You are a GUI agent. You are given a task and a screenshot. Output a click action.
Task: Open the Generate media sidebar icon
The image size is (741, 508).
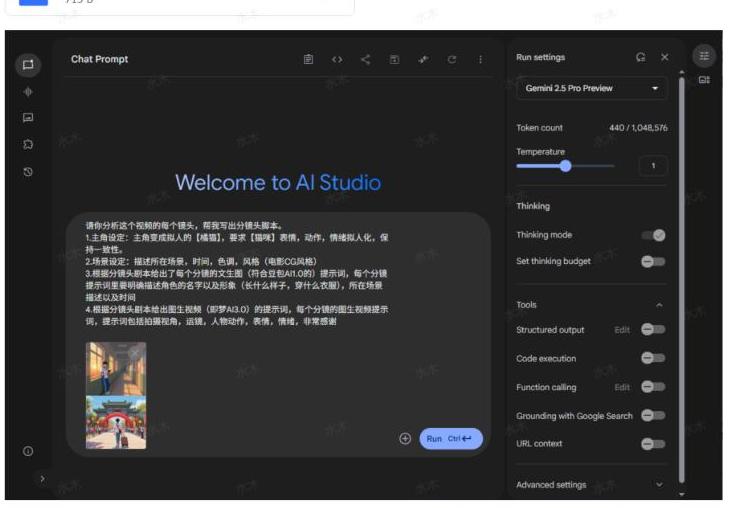tap(28, 118)
